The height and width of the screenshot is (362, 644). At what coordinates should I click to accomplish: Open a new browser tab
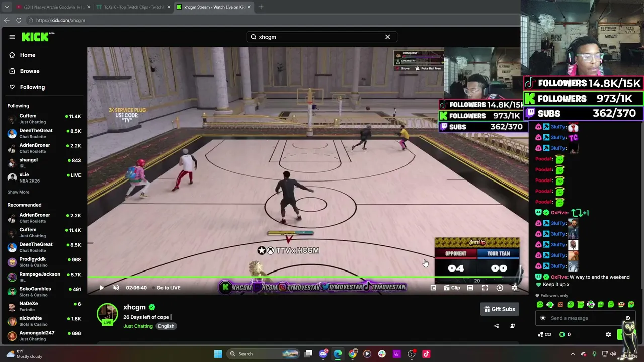261,7
